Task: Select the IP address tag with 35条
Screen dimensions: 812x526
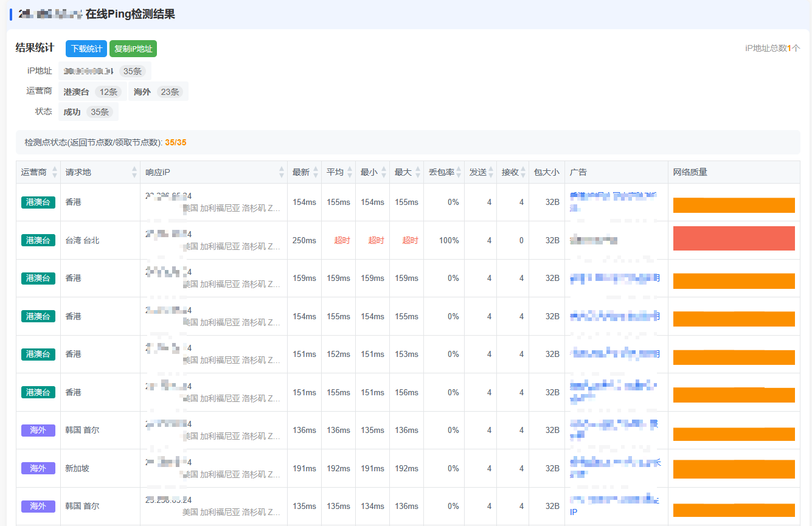Action: [x=105, y=71]
